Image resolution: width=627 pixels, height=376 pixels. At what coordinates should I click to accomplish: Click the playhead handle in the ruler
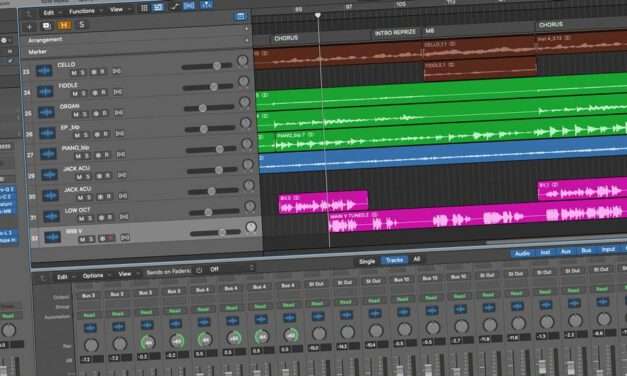pyautogui.click(x=317, y=15)
